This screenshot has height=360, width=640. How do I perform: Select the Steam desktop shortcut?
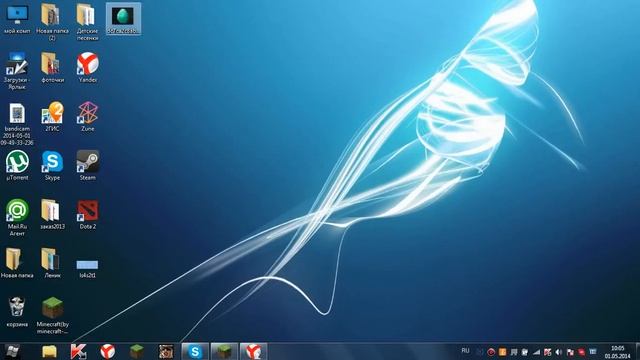tap(87, 165)
